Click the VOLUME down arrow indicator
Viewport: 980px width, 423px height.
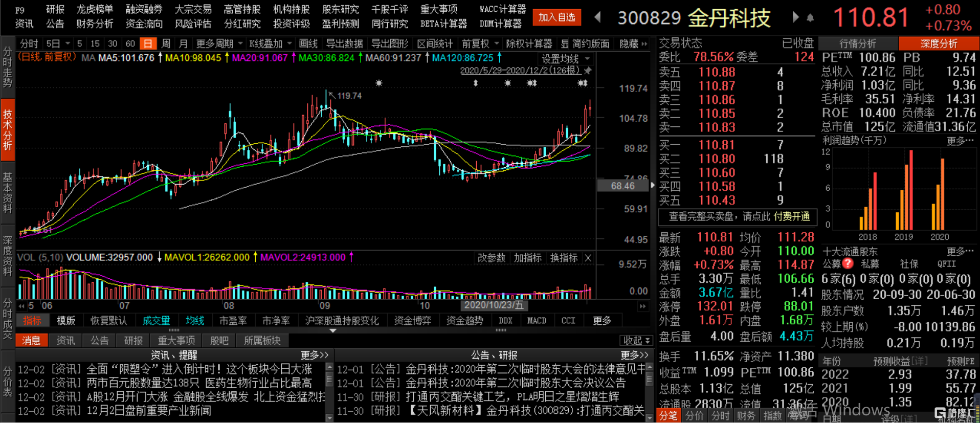coord(159,257)
